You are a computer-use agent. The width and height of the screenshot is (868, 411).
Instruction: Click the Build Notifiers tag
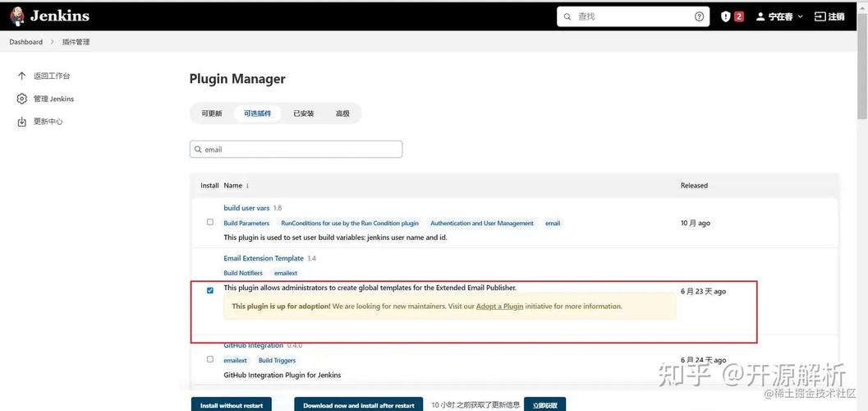click(243, 273)
